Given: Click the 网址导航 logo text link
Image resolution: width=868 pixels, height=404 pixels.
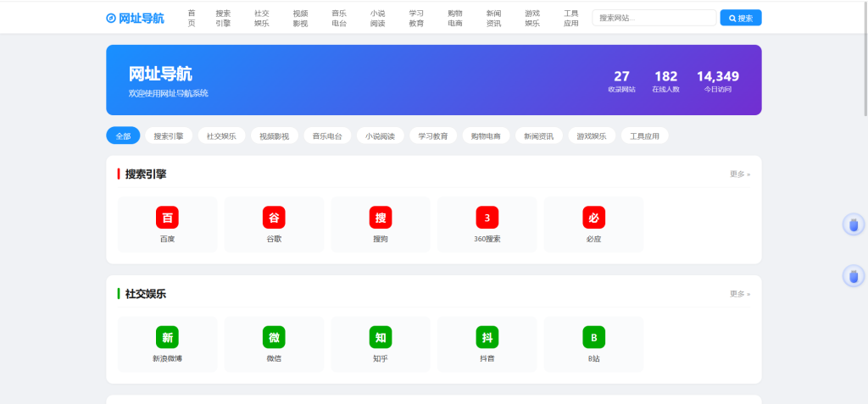Looking at the screenshot, I should [142, 19].
